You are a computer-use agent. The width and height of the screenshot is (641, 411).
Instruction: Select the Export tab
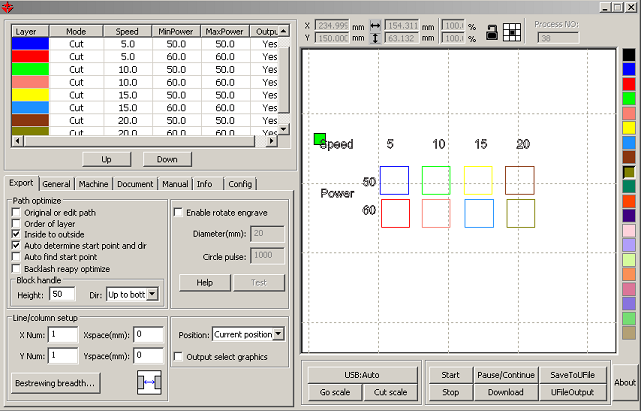click(21, 183)
